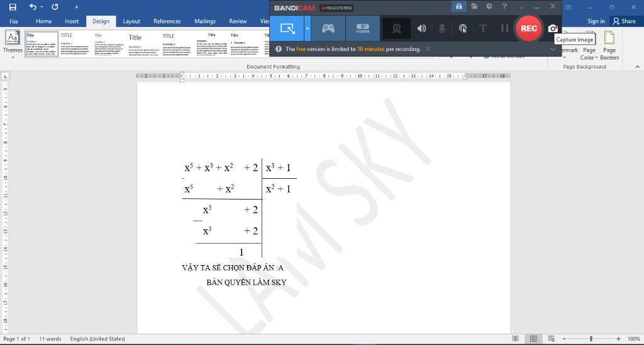Select Bandicam screen recording mode
This screenshot has height=345, width=644.
point(287,28)
